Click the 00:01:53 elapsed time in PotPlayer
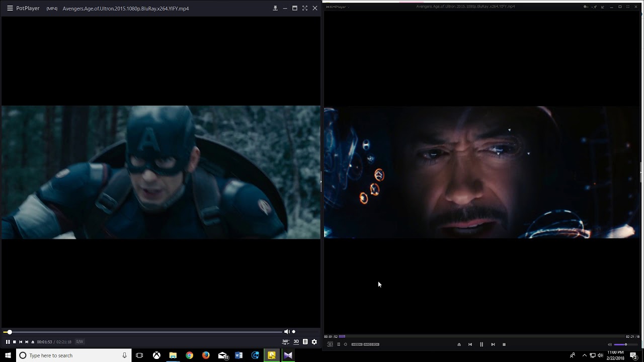Screen dimensions: 644x362 pyautogui.click(x=44, y=342)
